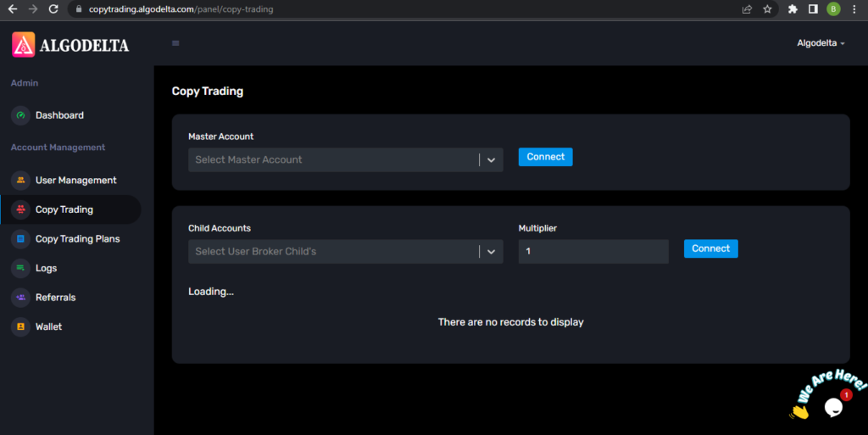Open the chat bubble support widget
Viewport: 868px width, 435px height.
[x=833, y=407]
